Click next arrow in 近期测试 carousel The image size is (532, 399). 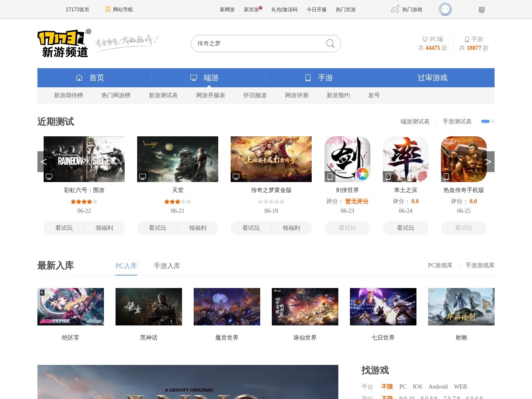489,162
